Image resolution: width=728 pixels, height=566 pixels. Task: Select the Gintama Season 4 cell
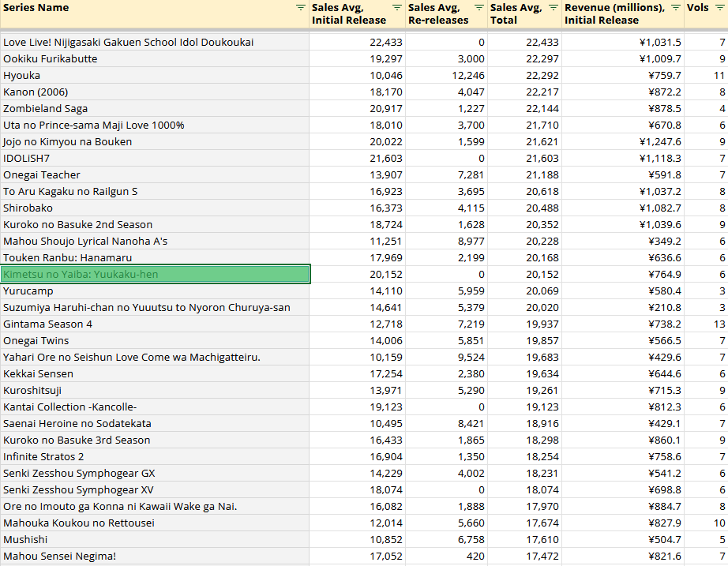[x=155, y=324]
